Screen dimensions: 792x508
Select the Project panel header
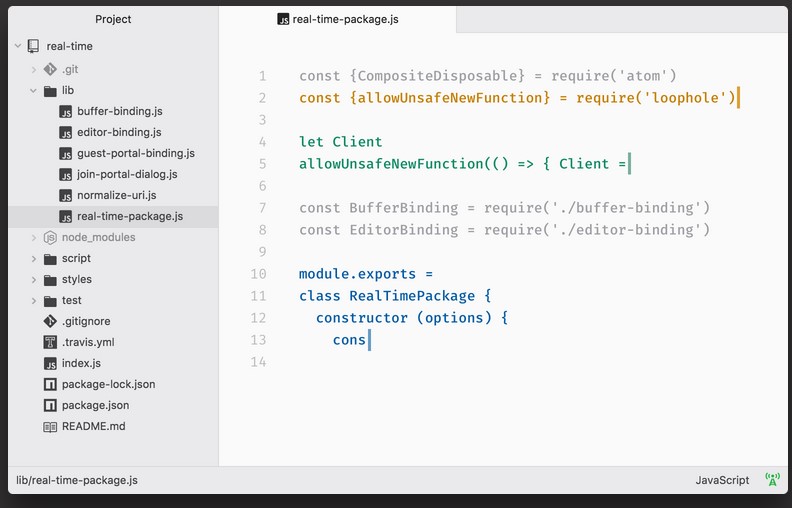[x=113, y=19]
